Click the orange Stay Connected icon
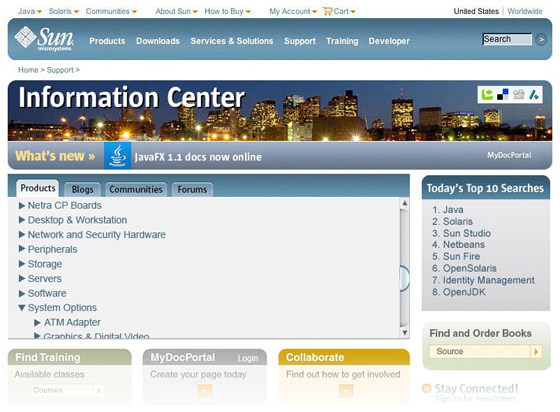This screenshot has height=412, width=560. [x=426, y=388]
